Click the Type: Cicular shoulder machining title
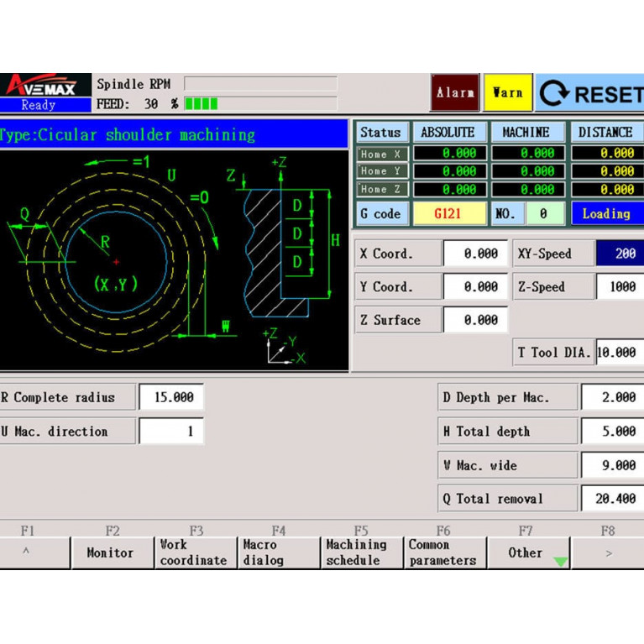 point(173,134)
